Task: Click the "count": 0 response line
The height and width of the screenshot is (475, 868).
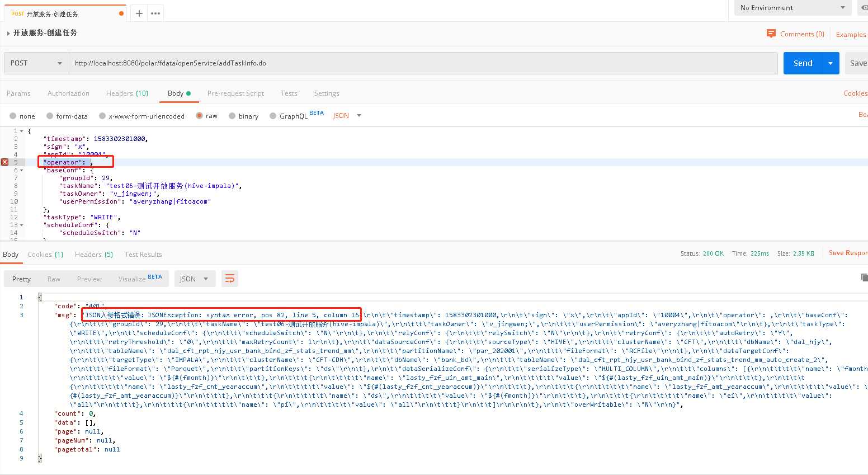Action: (x=75, y=413)
